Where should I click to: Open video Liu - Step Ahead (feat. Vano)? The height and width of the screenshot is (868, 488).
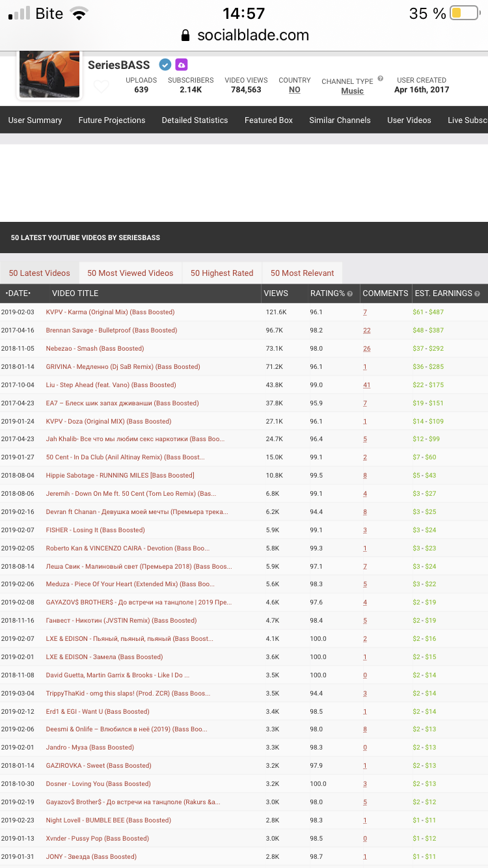[111, 385]
